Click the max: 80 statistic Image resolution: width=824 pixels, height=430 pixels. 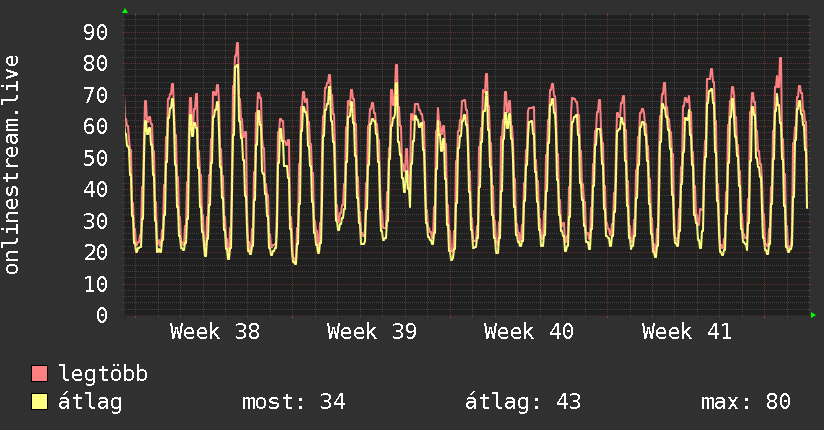click(746, 402)
